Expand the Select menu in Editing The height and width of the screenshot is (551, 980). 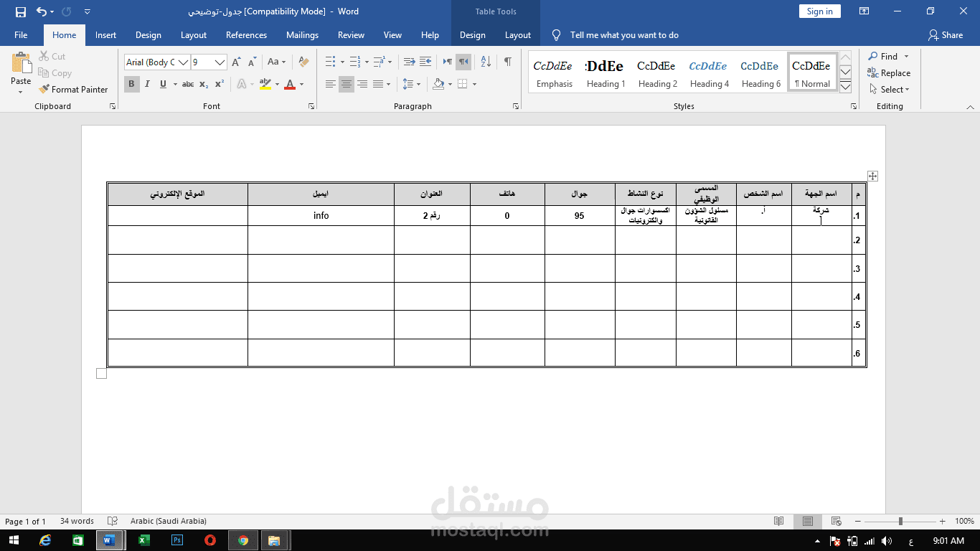point(890,90)
